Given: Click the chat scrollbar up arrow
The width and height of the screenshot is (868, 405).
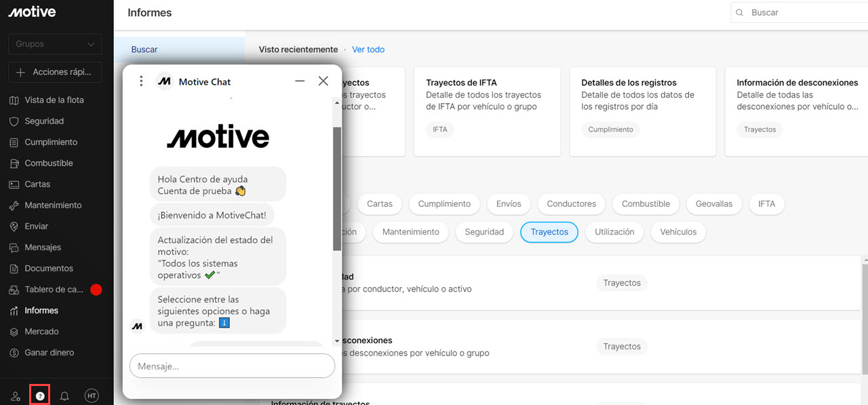Looking at the screenshot, I should (x=337, y=103).
